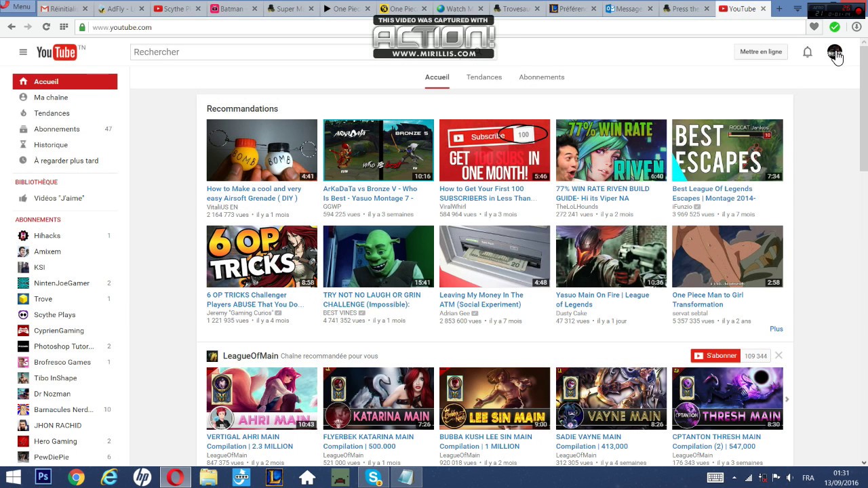Open the account avatar menu
This screenshot has width=868, height=488.
(834, 52)
